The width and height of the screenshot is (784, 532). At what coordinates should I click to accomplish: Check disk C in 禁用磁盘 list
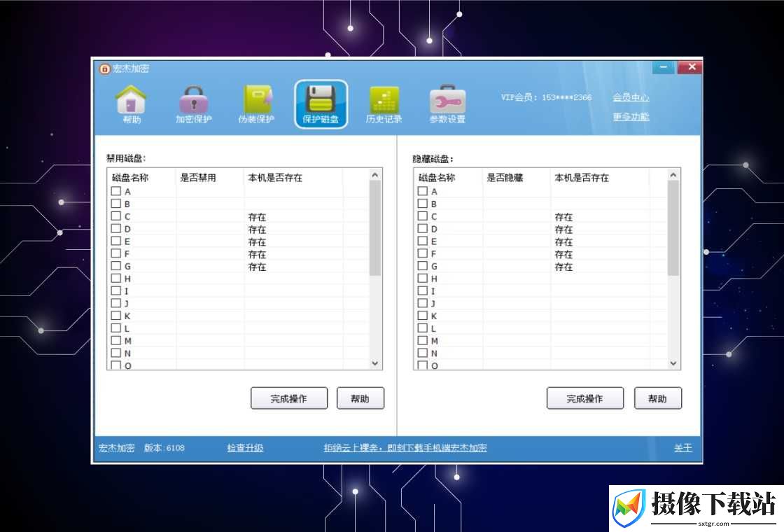point(116,216)
